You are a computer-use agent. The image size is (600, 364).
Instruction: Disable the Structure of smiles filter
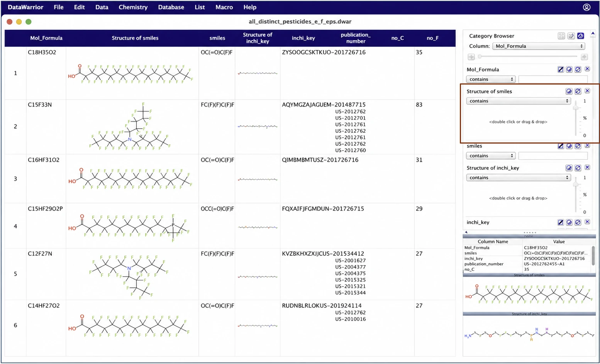(578, 91)
